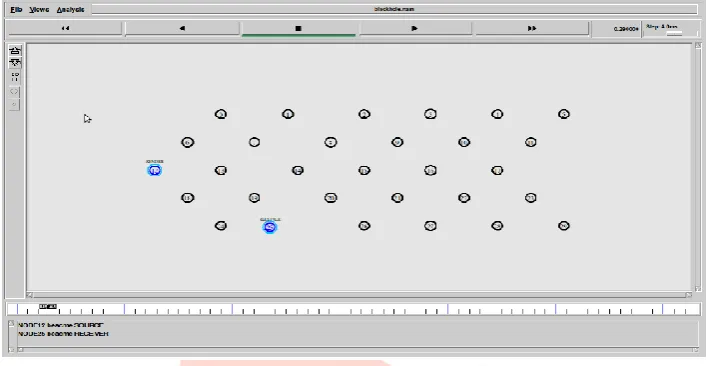Select node 17 in middle row

[497, 170]
